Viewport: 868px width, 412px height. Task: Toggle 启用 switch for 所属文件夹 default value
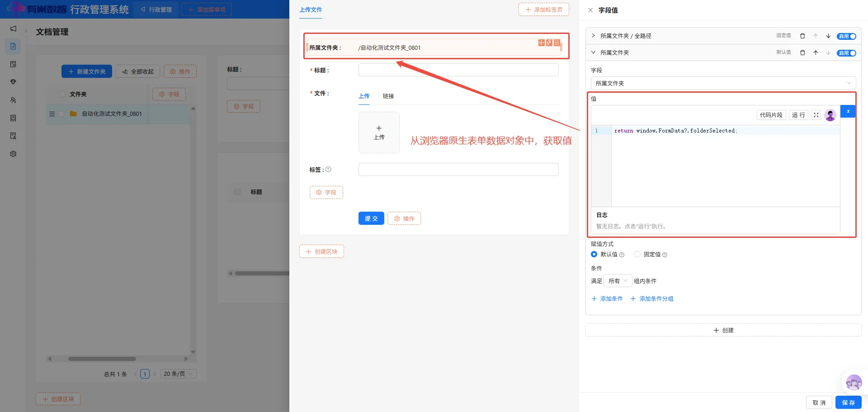click(846, 53)
